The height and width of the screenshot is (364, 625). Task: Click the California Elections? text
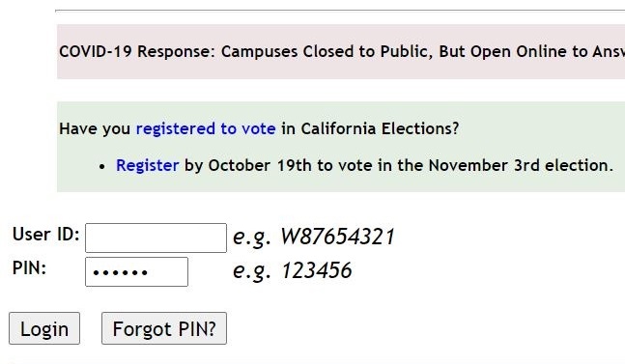(380, 129)
